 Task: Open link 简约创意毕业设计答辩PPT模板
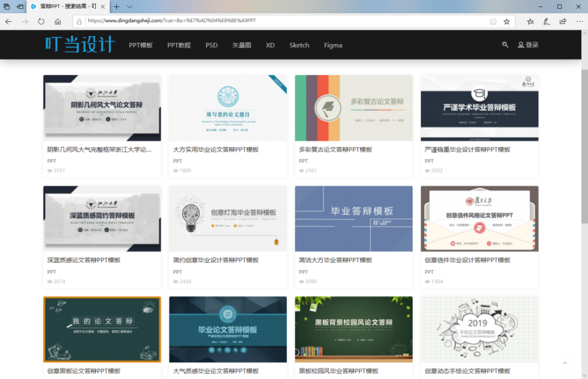(216, 260)
